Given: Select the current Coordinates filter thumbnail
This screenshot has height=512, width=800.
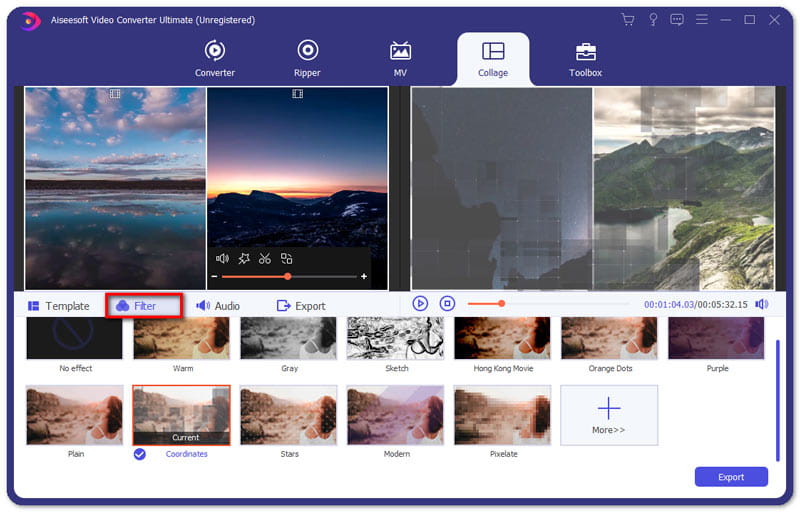Looking at the screenshot, I should 181,415.
